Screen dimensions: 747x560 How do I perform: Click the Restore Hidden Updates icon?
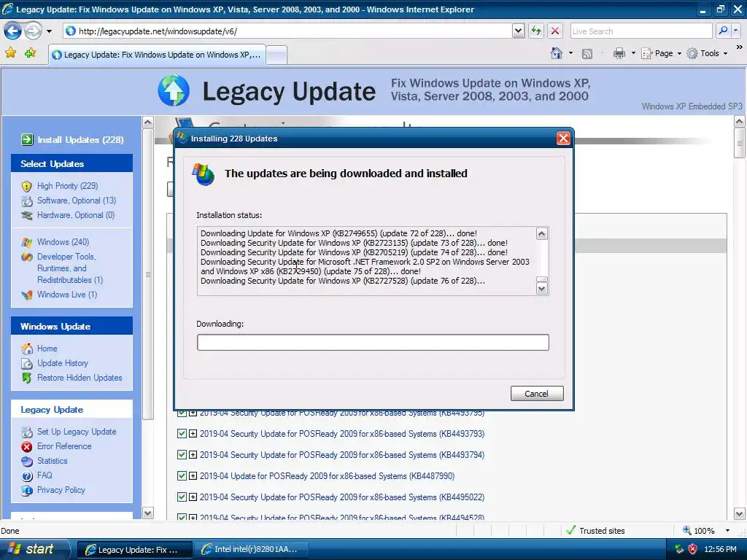pyautogui.click(x=27, y=378)
